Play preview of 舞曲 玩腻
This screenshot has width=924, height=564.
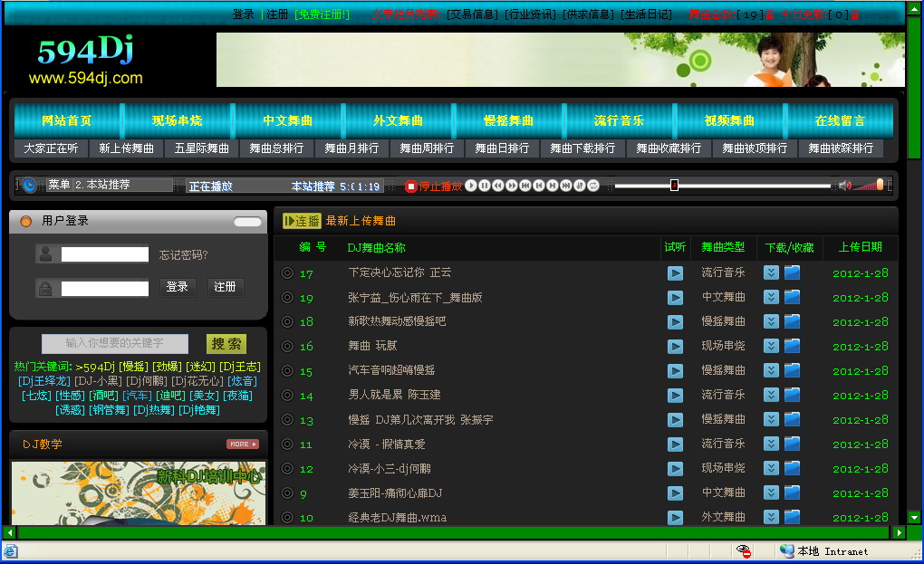pyautogui.click(x=675, y=347)
